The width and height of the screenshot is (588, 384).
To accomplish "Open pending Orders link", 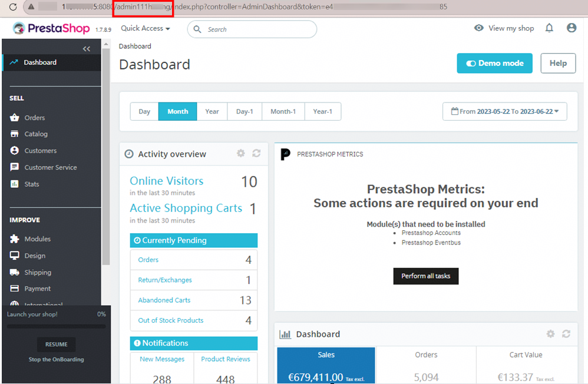I will [x=148, y=260].
